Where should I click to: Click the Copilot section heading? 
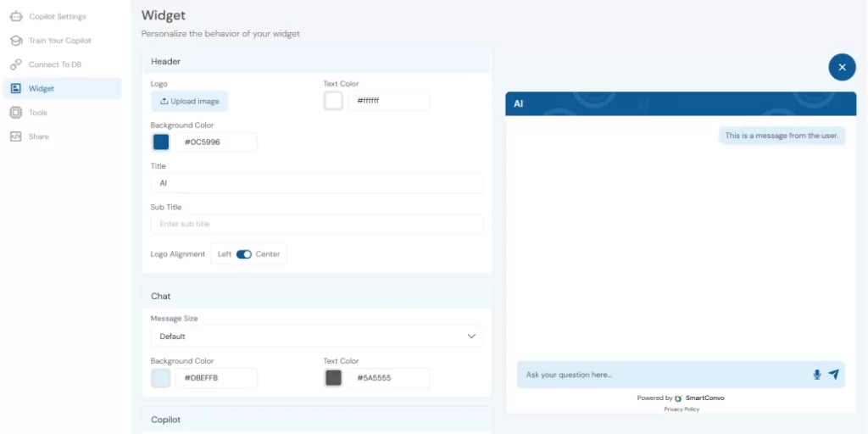166,420
